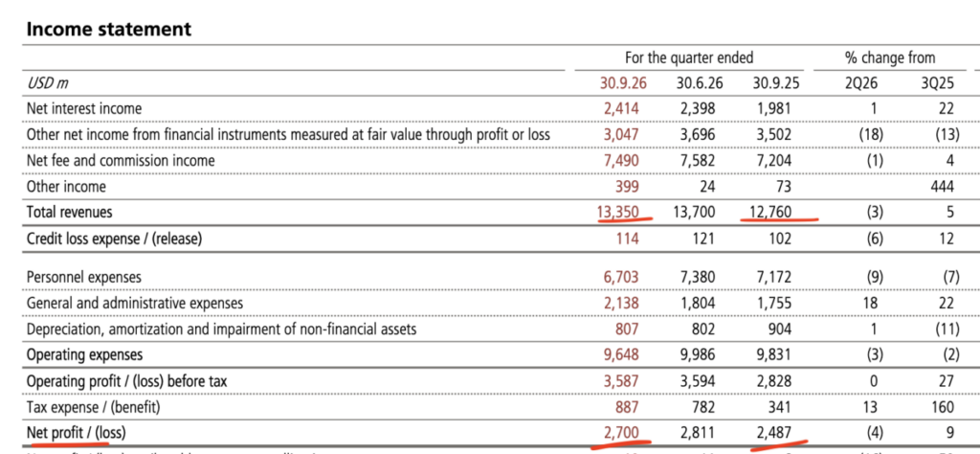Click Total revenues value 12,760
This screenshot has width=980, height=454.
(x=770, y=212)
